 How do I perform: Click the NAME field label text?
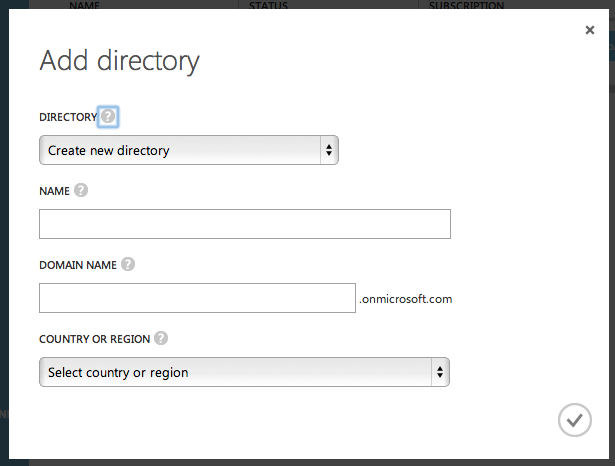pos(54,190)
